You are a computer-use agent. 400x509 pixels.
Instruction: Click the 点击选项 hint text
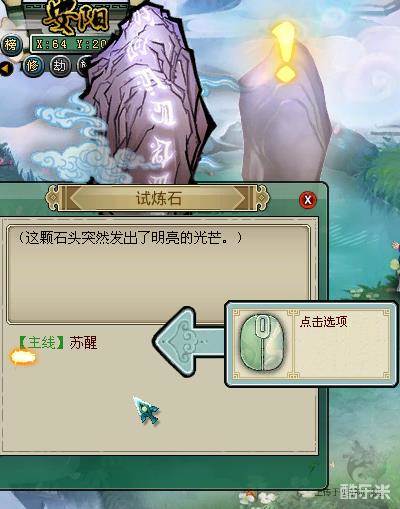tap(323, 322)
